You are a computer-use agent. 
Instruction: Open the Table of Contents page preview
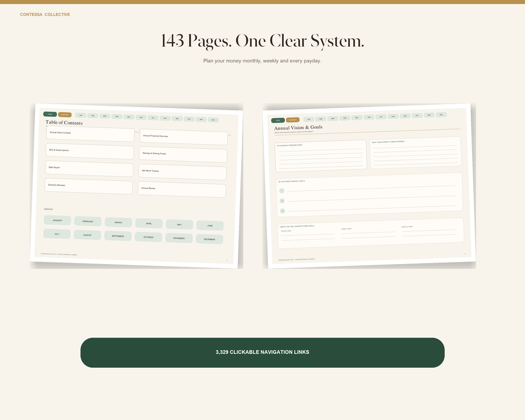tap(136, 186)
